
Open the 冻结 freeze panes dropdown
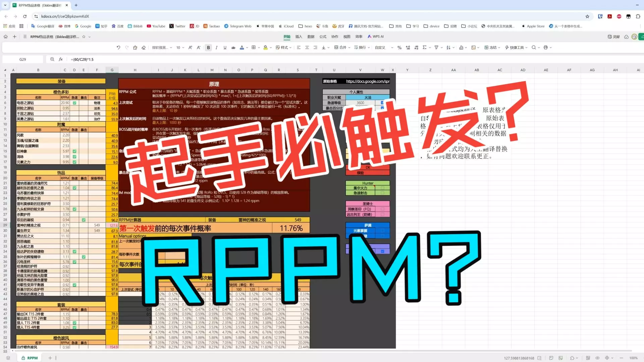[492, 48]
